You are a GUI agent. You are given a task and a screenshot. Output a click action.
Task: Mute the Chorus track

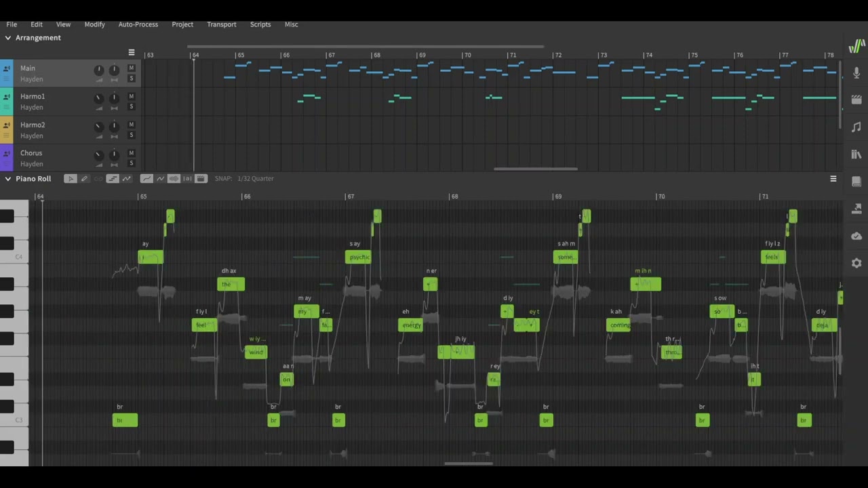(132, 153)
